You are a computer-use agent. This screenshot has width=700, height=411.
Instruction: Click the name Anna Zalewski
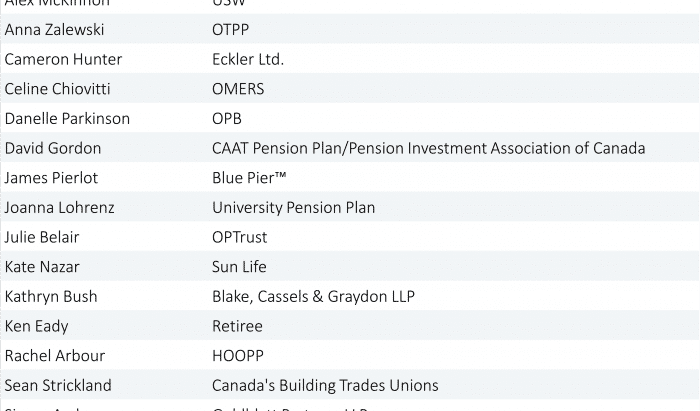click(54, 30)
